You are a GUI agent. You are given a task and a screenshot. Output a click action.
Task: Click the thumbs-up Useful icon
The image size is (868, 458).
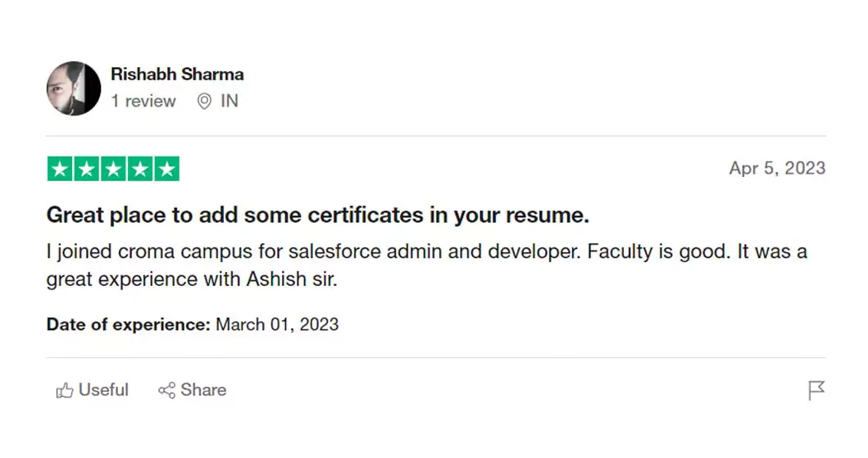pos(65,391)
